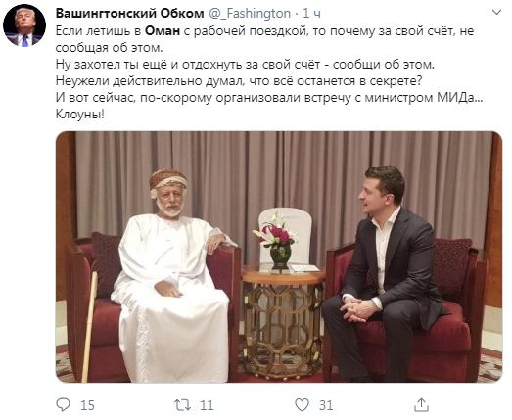Screen dimensions: 512x420
Task: Click the line mentioning министром МИДа
Action: click(269, 98)
